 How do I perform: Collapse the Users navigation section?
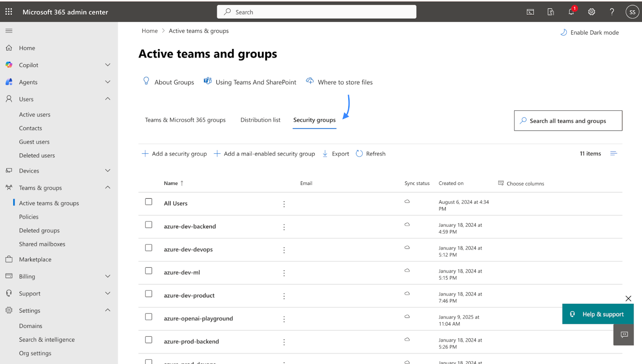coord(108,99)
